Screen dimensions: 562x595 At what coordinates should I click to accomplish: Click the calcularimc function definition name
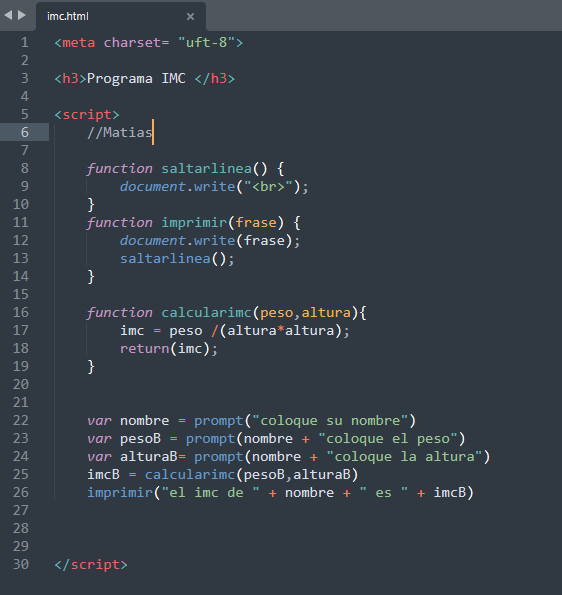[206, 313]
